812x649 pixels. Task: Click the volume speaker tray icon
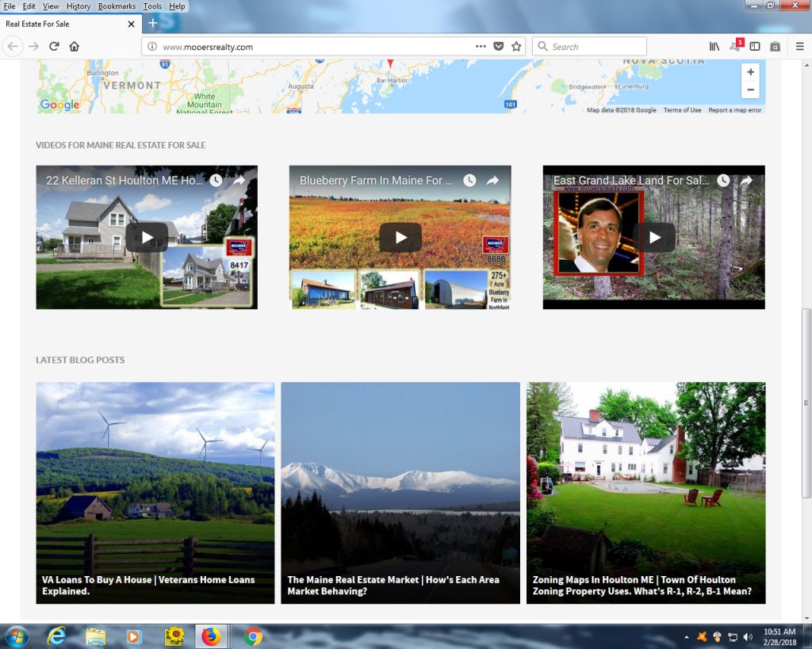747,637
